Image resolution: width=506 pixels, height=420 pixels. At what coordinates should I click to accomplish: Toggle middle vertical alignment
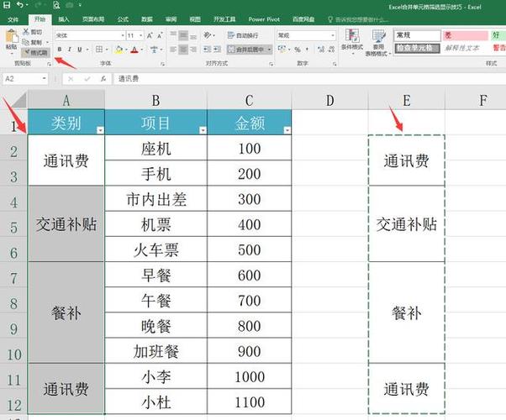(183, 34)
